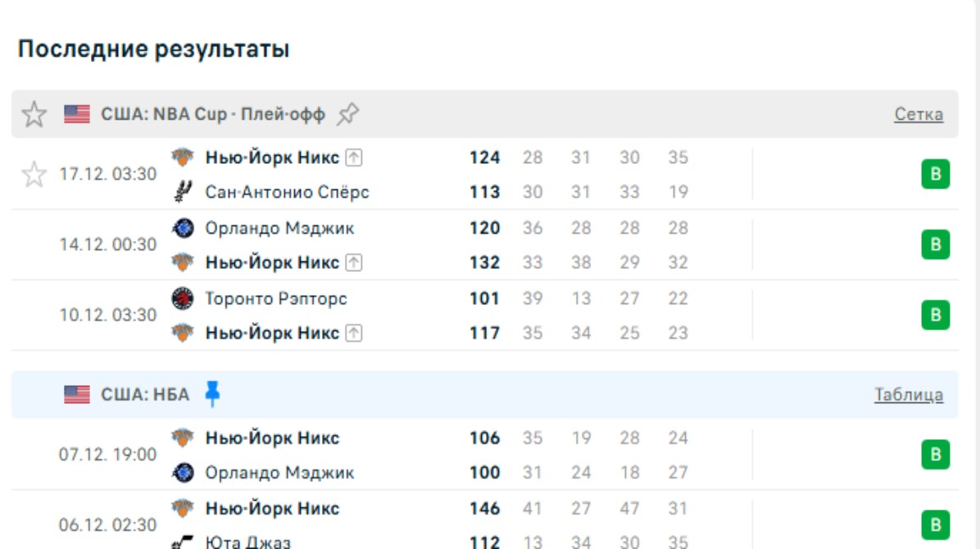This screenshot has width=980, height=549.
Task: Open the Таблица standings link
Action: point(908,395)
